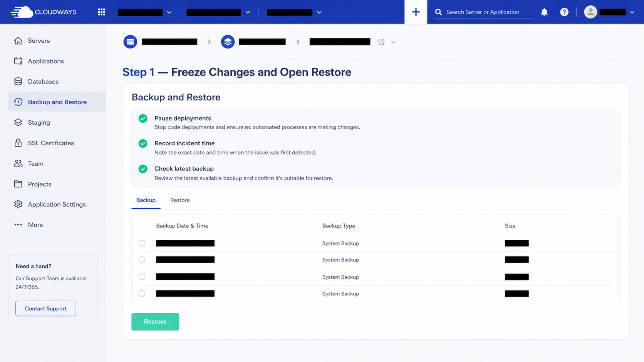Screen dimensions: 644x362
Task: Click the Check latest backup heading
Action: pyautogui.click(x=184, y=168)
